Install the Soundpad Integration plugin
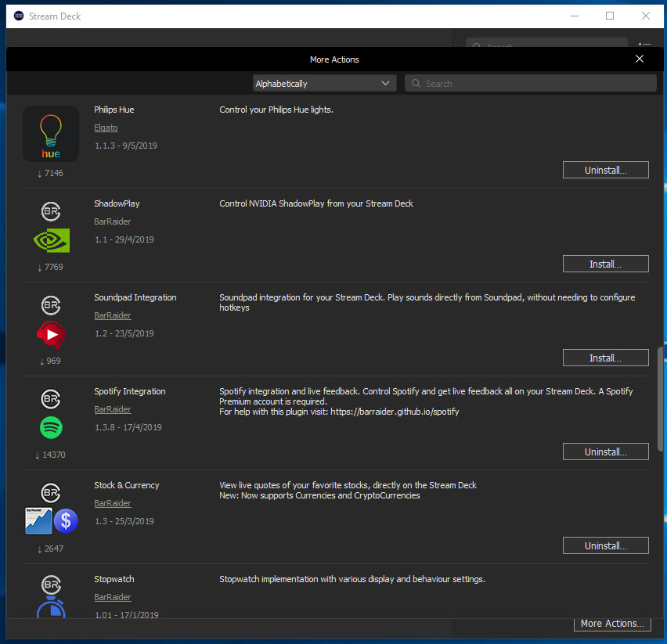The width and height of the screenshot is (667, 644). 605,358
